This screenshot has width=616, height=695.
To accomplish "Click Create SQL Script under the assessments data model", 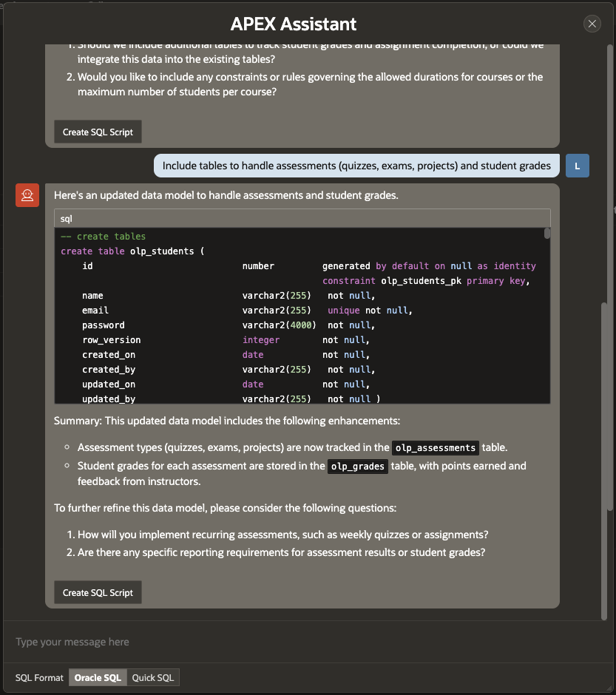I will [98, 592].
